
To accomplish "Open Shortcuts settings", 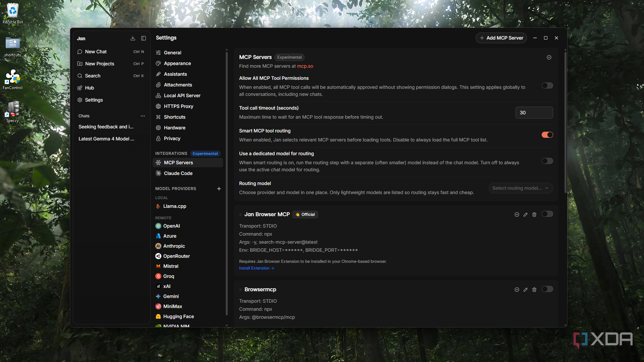I will (188, 117).
